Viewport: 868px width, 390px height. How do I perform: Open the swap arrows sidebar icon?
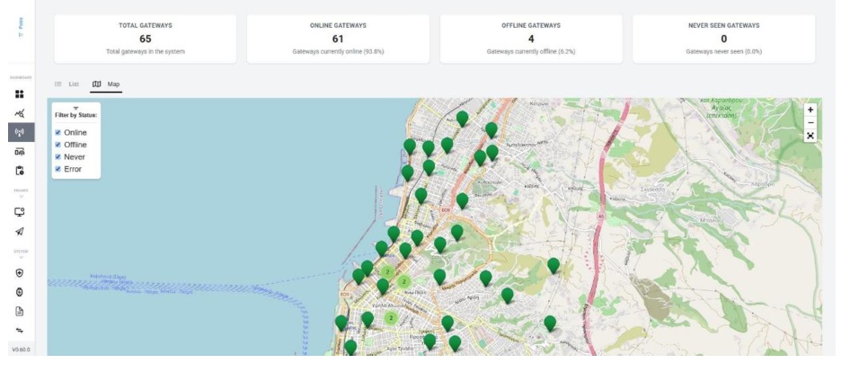point(20,331)
